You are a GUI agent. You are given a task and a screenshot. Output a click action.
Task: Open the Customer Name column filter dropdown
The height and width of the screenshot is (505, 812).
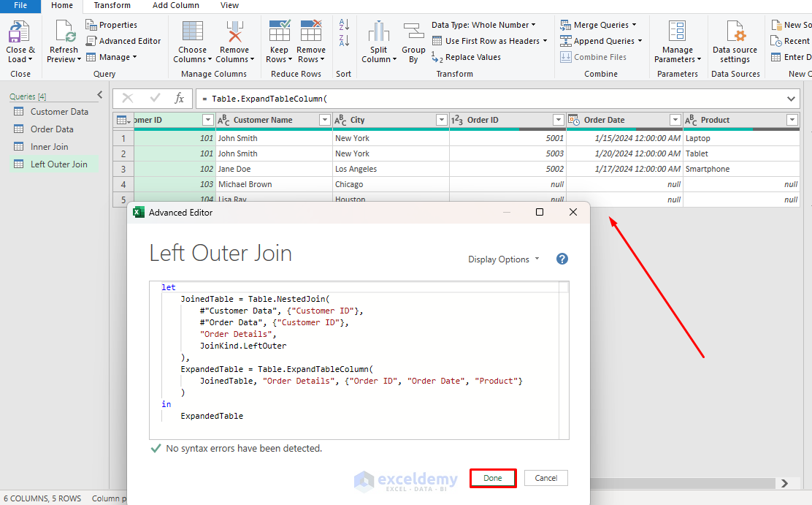pyautogui.click(x=325, y=121)
